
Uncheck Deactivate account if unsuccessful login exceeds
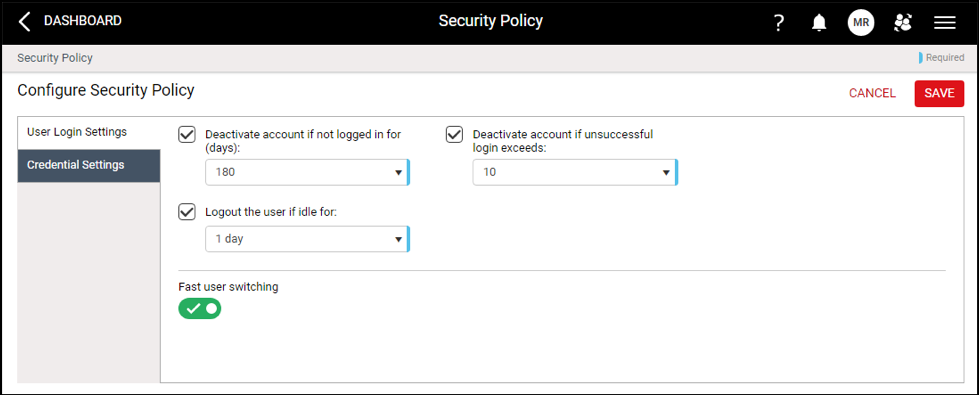pyautogui.click(x=454, y=134)
